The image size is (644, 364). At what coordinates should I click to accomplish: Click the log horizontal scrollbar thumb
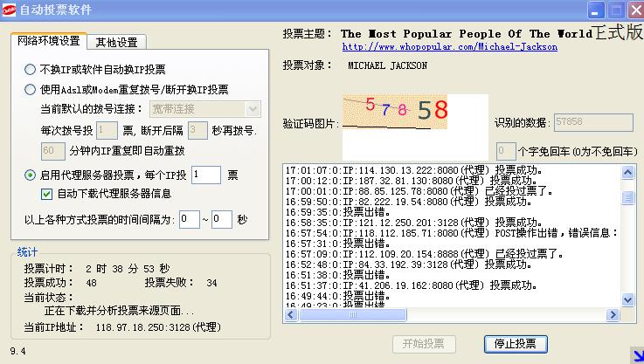click(353, 315)
